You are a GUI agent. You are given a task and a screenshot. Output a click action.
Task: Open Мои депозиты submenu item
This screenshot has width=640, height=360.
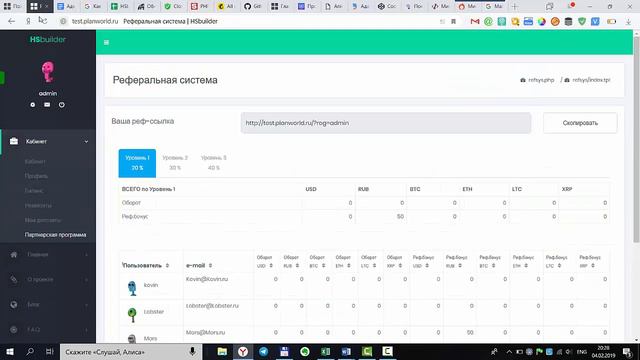click(43, 220)
